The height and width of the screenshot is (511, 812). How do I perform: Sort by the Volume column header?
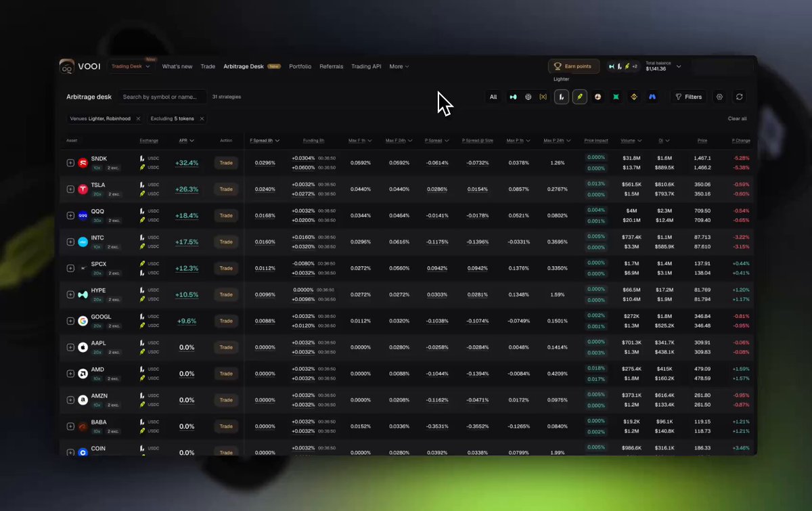(x=630, y=141)
